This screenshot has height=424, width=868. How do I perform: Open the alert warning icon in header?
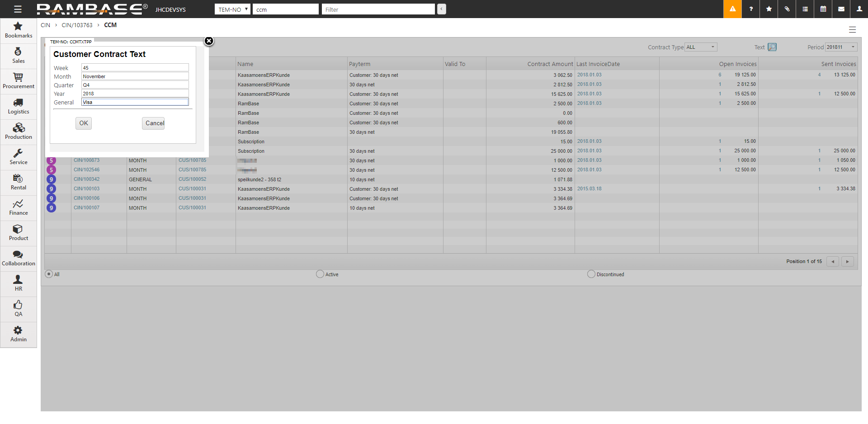tap(732, 9)
